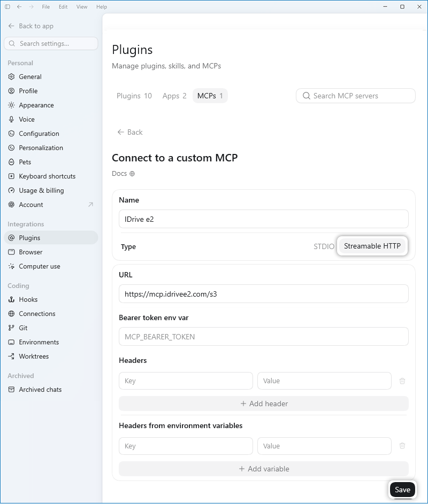The image size is (428, 504).
Task: Delete the Headers row trash icon
Action: (402, 381)
